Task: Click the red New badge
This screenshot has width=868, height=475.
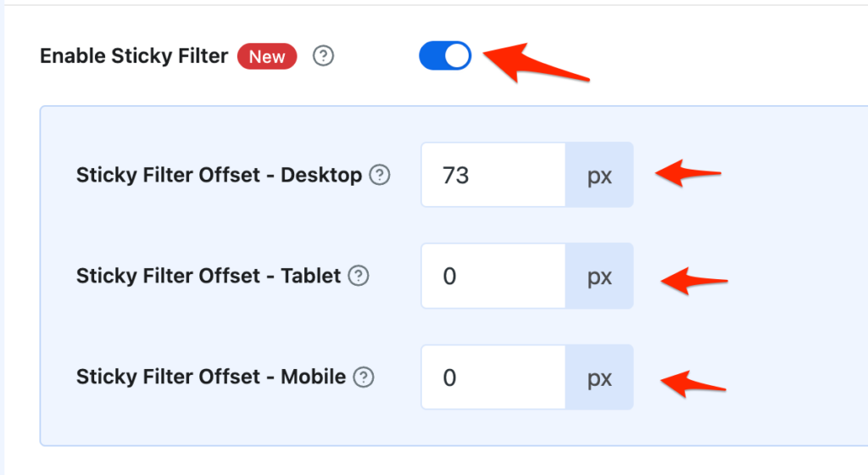Action: click(x=267, y=57)
